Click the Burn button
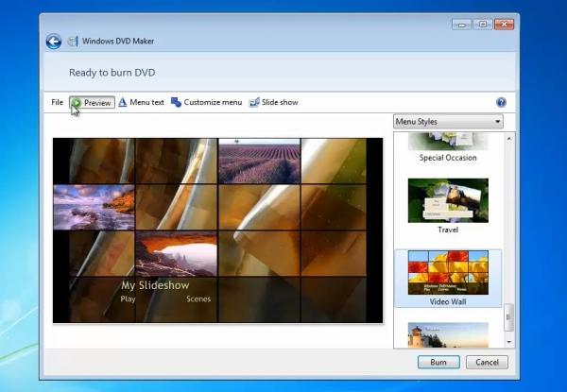Image resolution: width=567 pixels, height=392 pixels. coord(438,362)
